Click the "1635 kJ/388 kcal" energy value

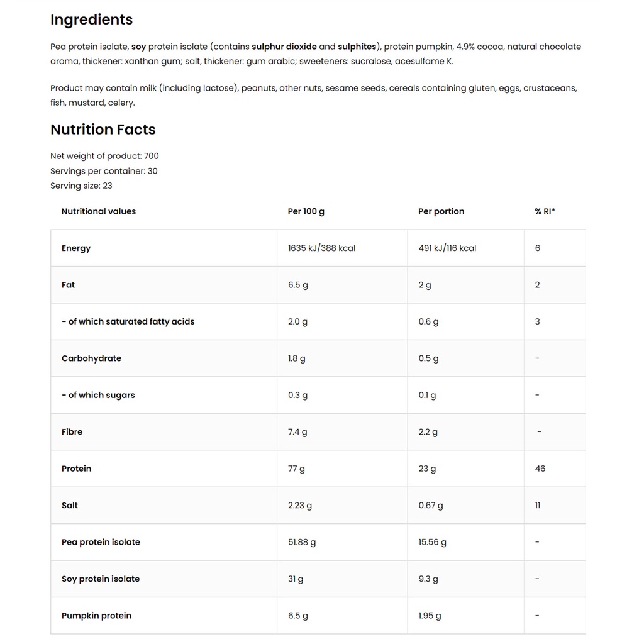(321, 248)
